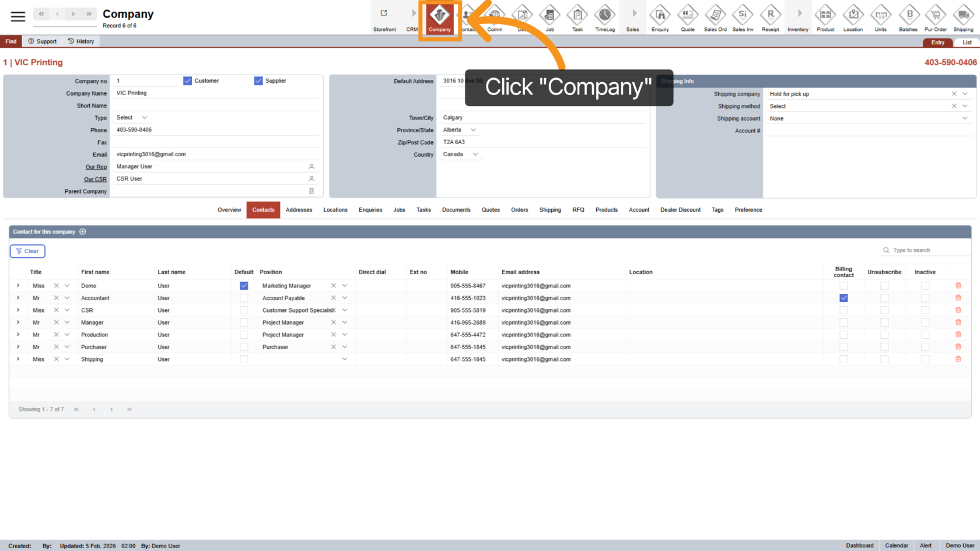Open the Province/State dropdown

pyautogui.click(x=473, y=130)
